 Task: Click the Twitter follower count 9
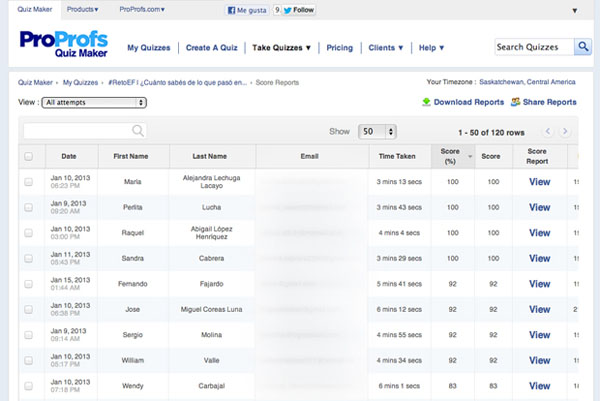pyautogui.click(x=277, y=10)
